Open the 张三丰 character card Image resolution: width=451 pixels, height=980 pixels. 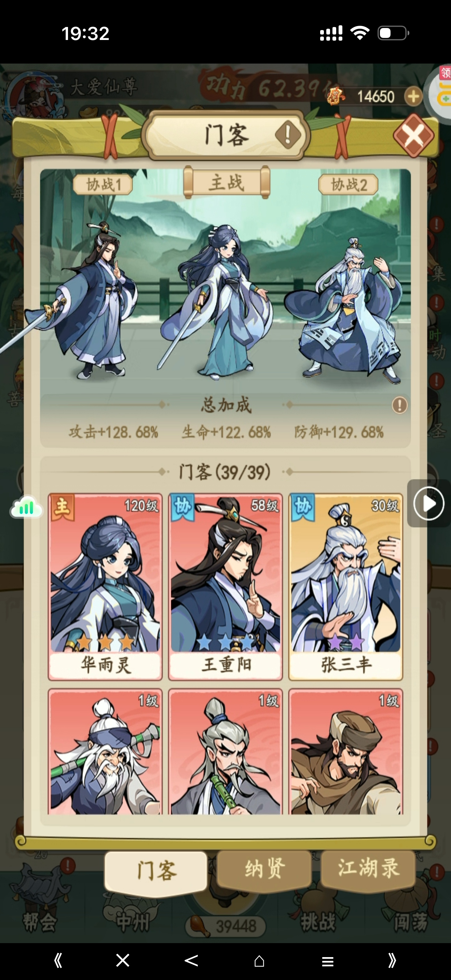(x=346, y=587)
